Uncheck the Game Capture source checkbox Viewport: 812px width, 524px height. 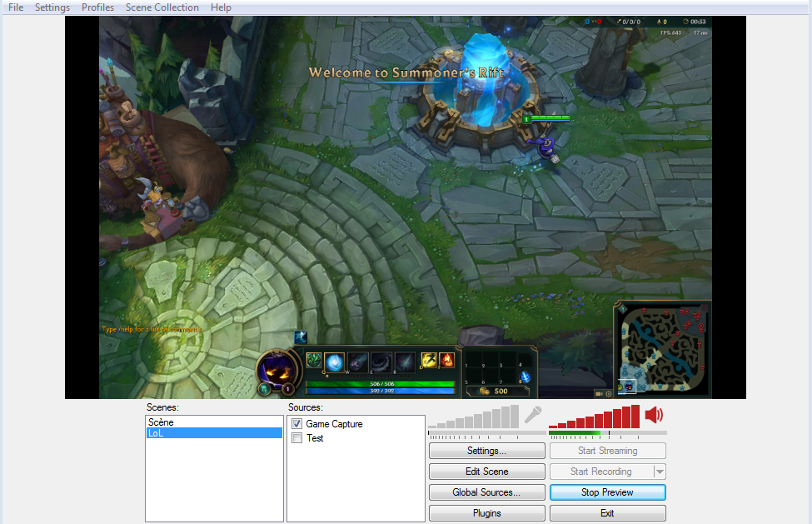tap(296, 423)
